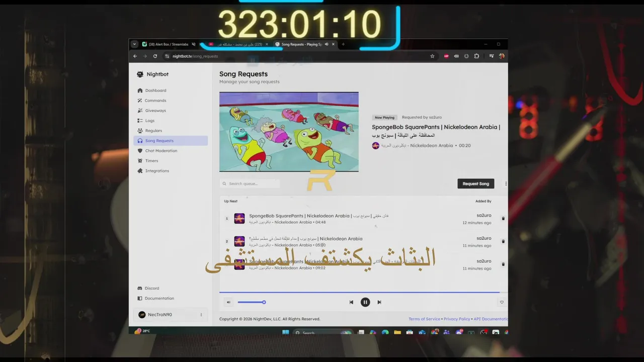Click the Now Playing badge

(x=384, y=118)
